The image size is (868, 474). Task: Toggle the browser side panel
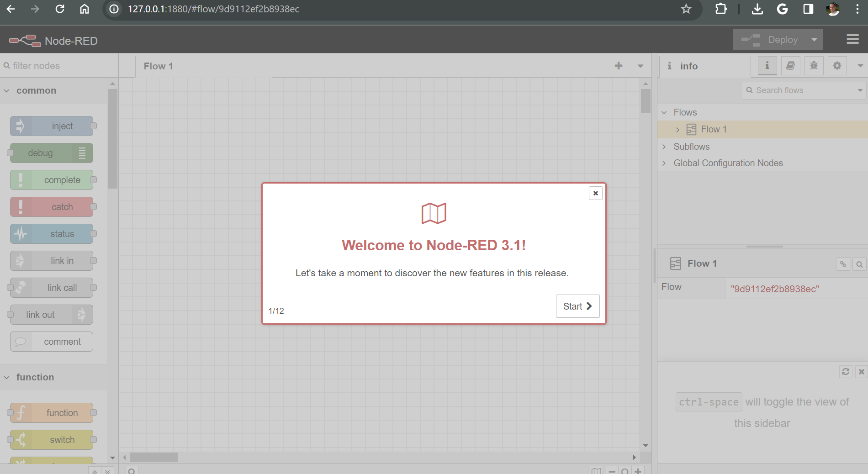coord(808,9)
